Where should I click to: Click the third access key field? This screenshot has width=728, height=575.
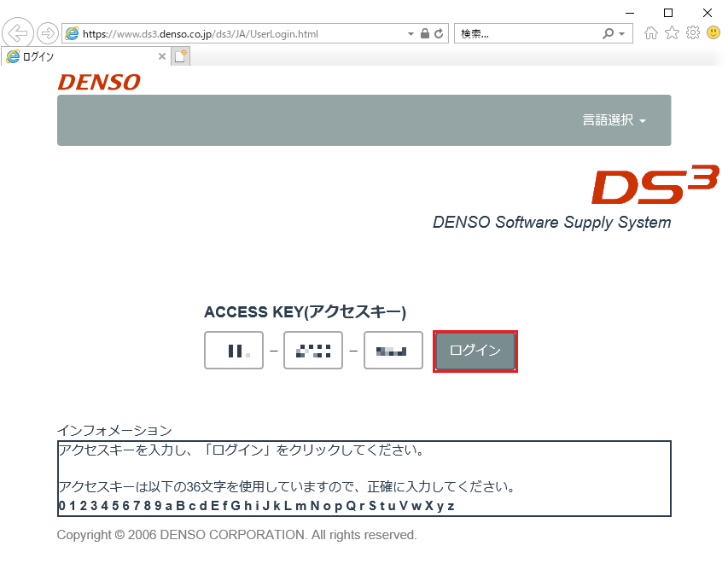coord(393,351)
